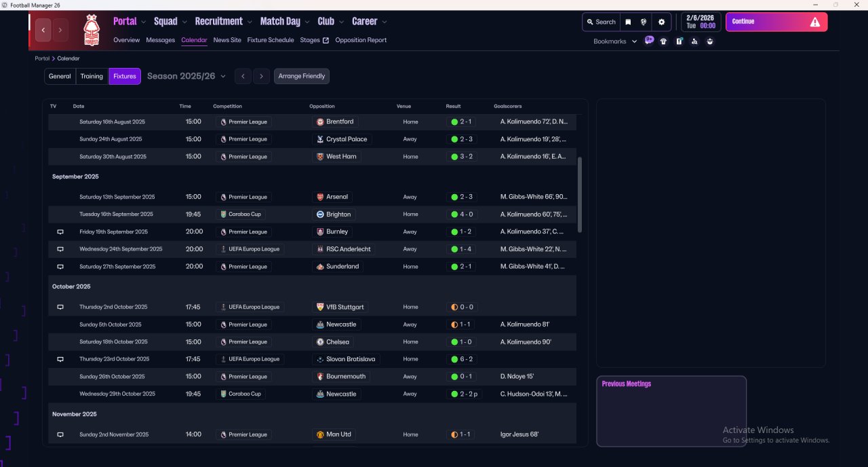
Task: Open the group people bookmark icon
Action: pos(710,41)
